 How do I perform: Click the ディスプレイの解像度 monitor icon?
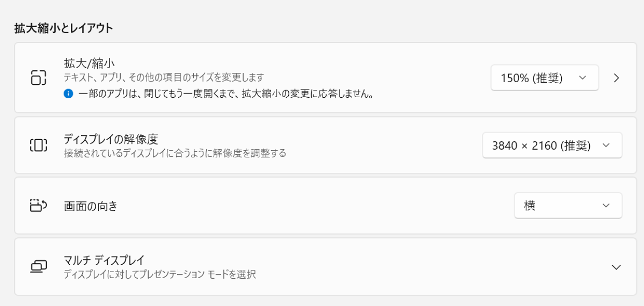tap(39, 145)
